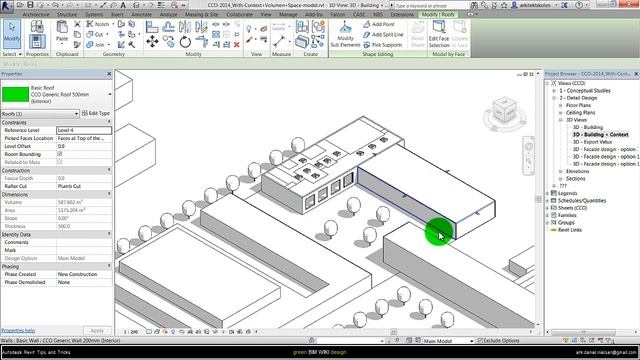Open the roof type selector dropdown
Screen dimensions: 640x360
pos(110,95)
